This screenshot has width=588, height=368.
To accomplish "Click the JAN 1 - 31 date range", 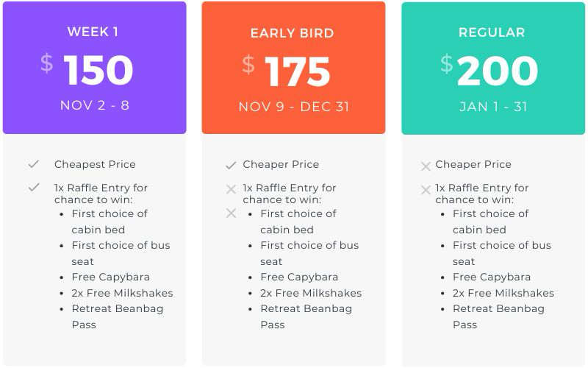I will (x=493, y=107).
